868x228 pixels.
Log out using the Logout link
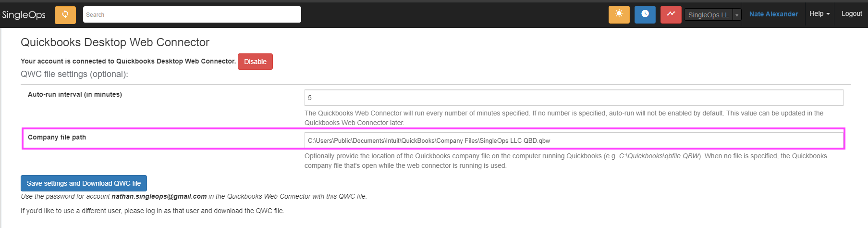click(x=852, y=14)
